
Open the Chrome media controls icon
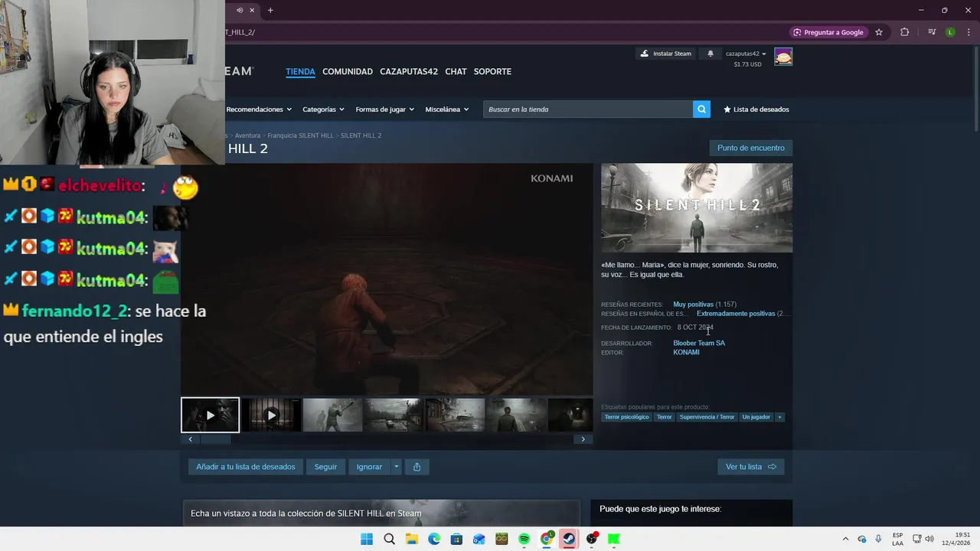click(x=932, y=32)
